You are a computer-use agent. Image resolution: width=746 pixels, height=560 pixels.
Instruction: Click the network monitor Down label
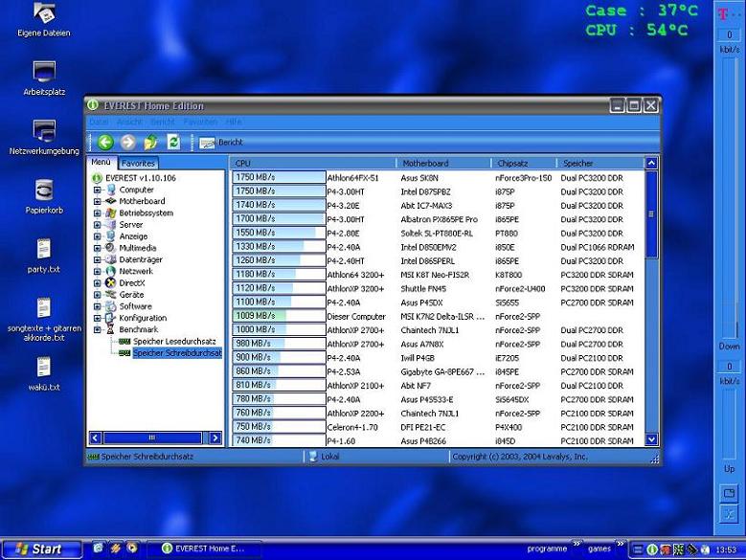click(x=729, y=347)
